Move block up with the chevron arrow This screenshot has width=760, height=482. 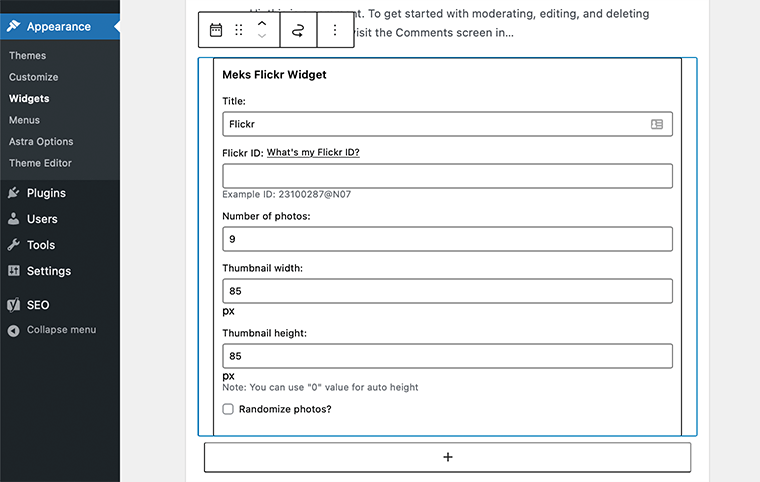click(x=262, y=23)
